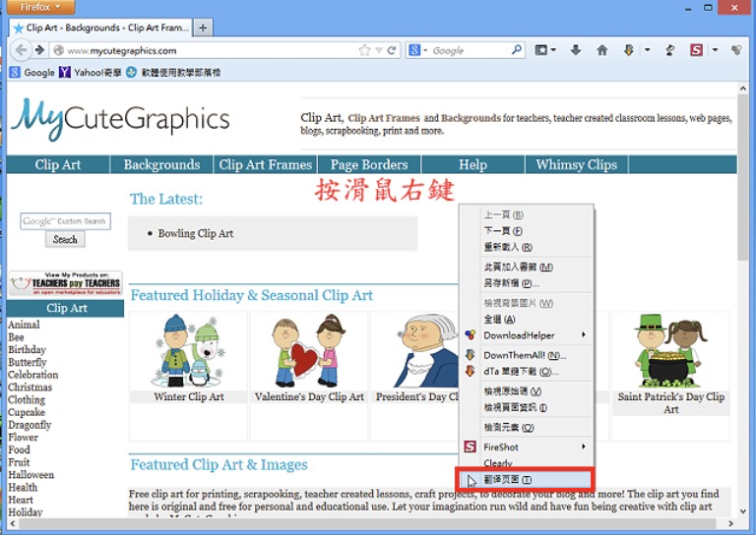
Task: Choose dTa 單鍵下載 in the context menu
Action: (x=526, y=372)
